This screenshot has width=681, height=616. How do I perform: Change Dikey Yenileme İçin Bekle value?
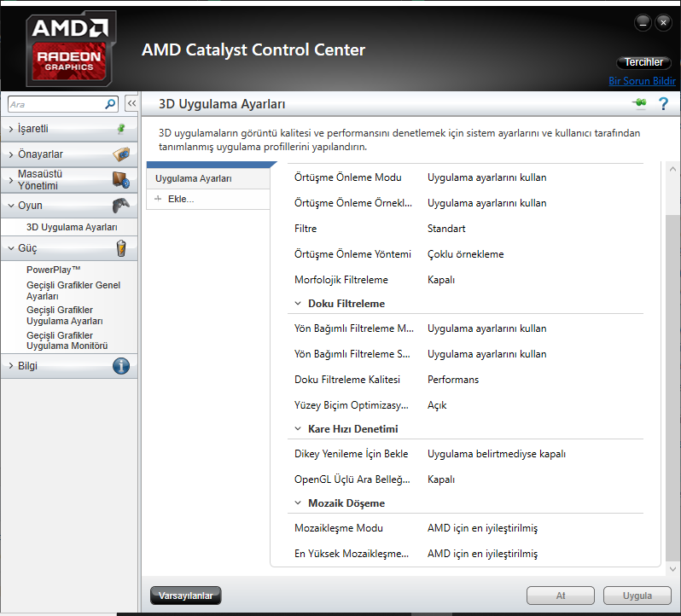(x=497, y=454)
